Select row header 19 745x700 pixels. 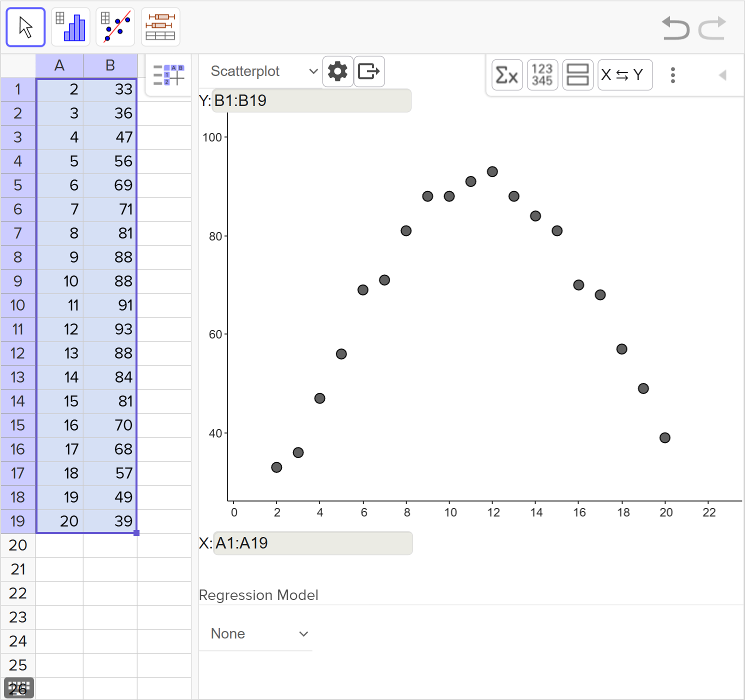[x=18, y=521]
